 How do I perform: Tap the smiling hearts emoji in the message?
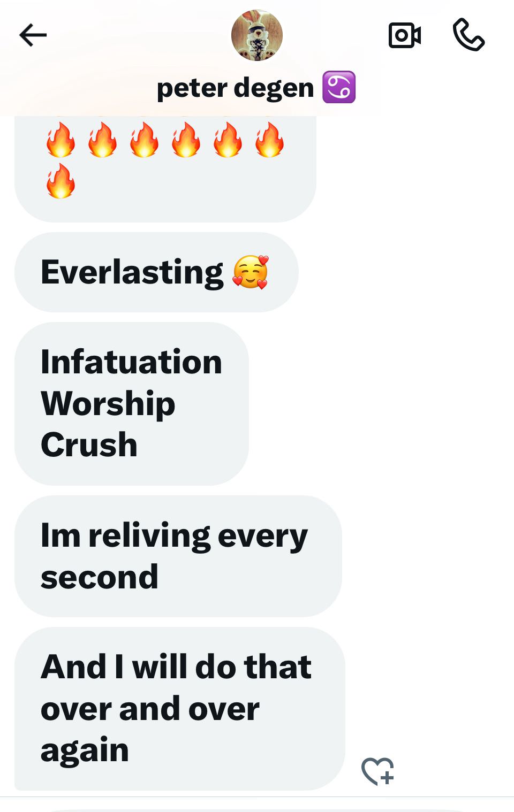point(251,272)
